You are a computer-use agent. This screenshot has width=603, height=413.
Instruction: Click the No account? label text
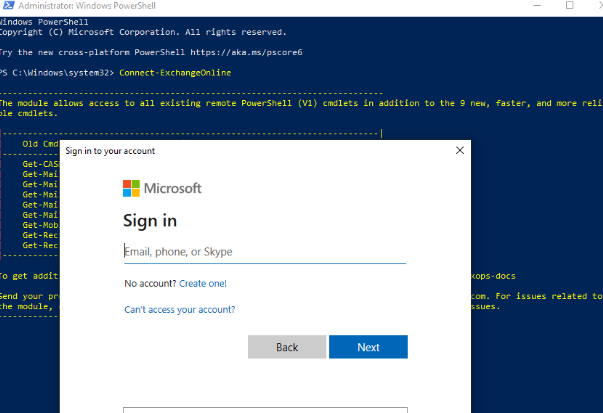click(150, 284)
